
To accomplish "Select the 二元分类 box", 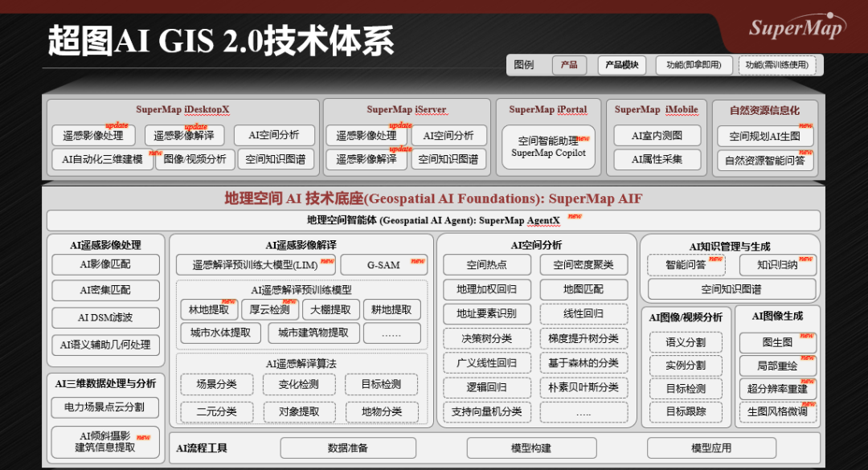I will click(216, 412).
